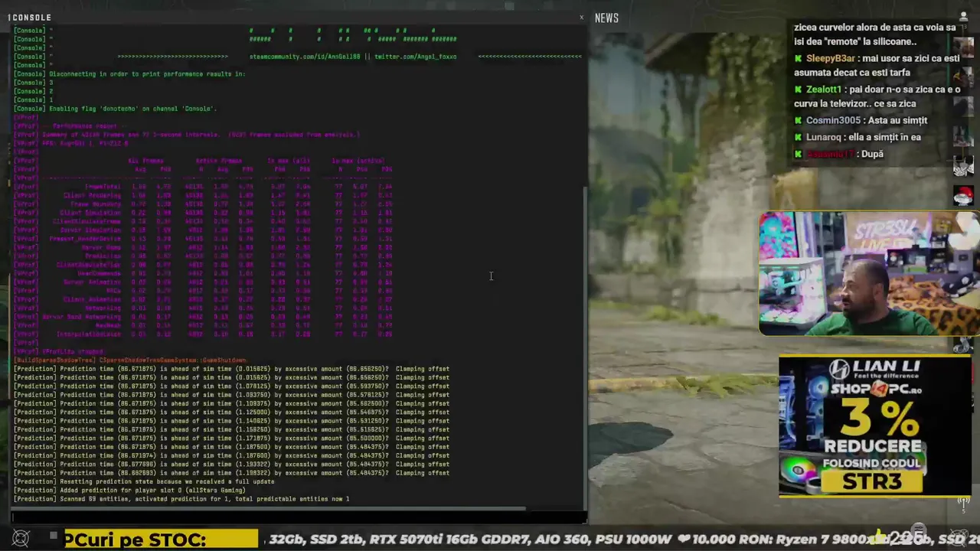This screenshot has width=980, height=551.
Task: Click the console vertical scrollbar
Action: [x=586, y=348]
